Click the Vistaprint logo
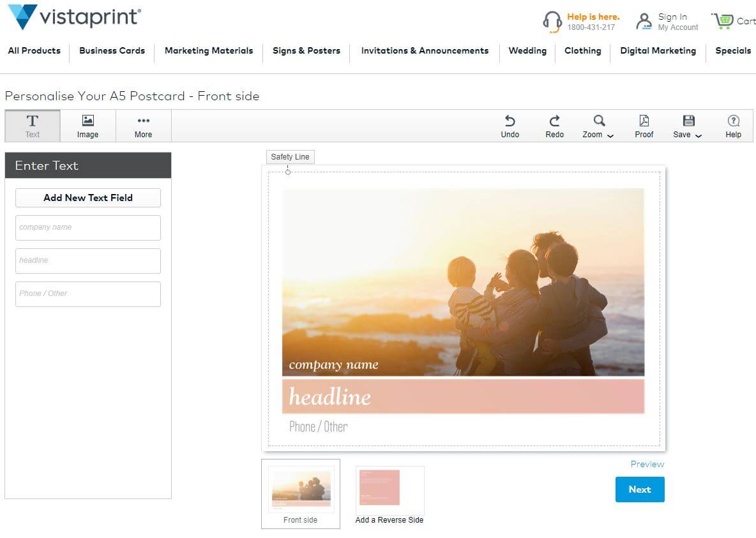The height and width of the screenshot is (538, 756). (x=75, y=17)
